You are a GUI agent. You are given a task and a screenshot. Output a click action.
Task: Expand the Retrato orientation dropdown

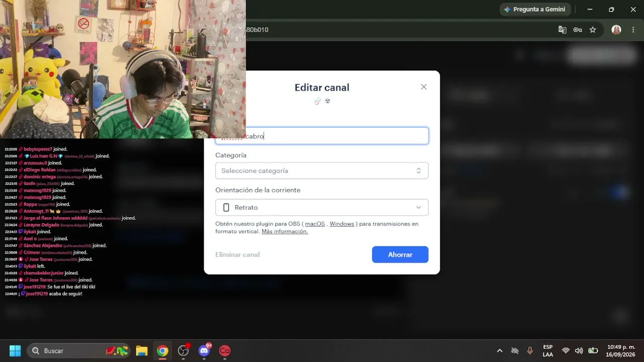pos(321,207)
